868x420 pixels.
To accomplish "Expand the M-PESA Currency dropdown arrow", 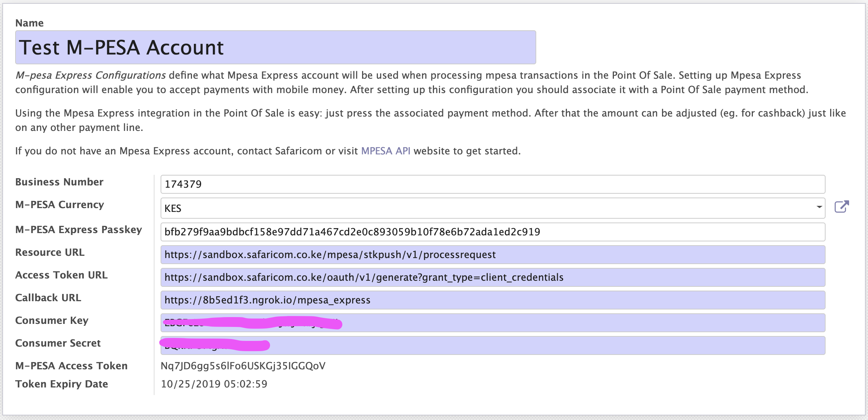I will pos(819,207).
